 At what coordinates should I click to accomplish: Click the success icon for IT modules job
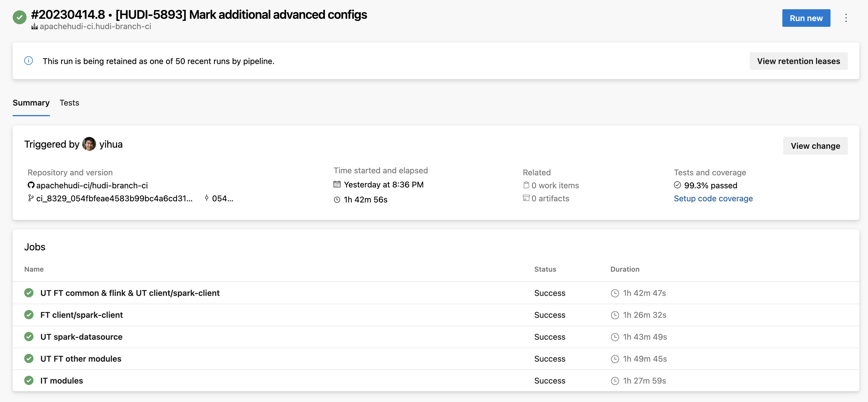click(x=29, y=380)
